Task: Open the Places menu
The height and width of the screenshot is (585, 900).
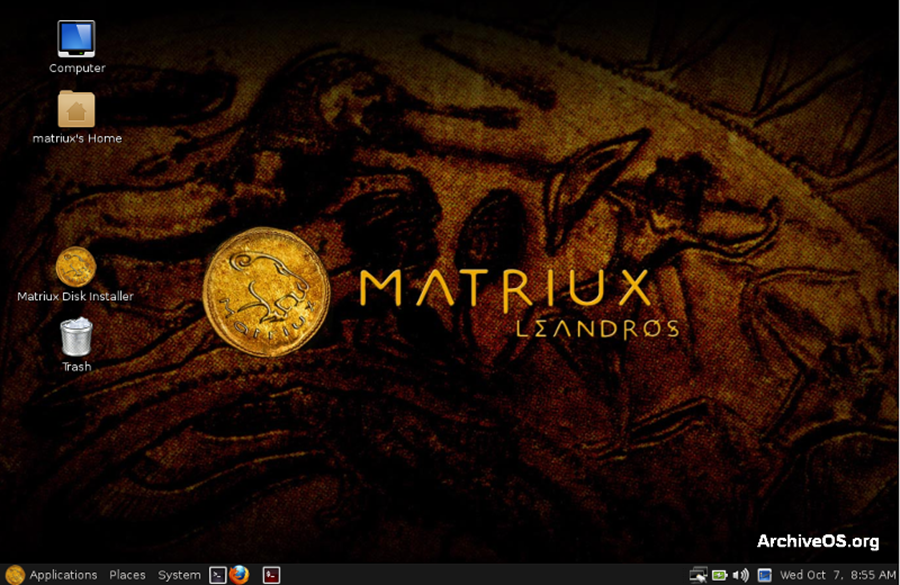Action: [x=127, y=575]
